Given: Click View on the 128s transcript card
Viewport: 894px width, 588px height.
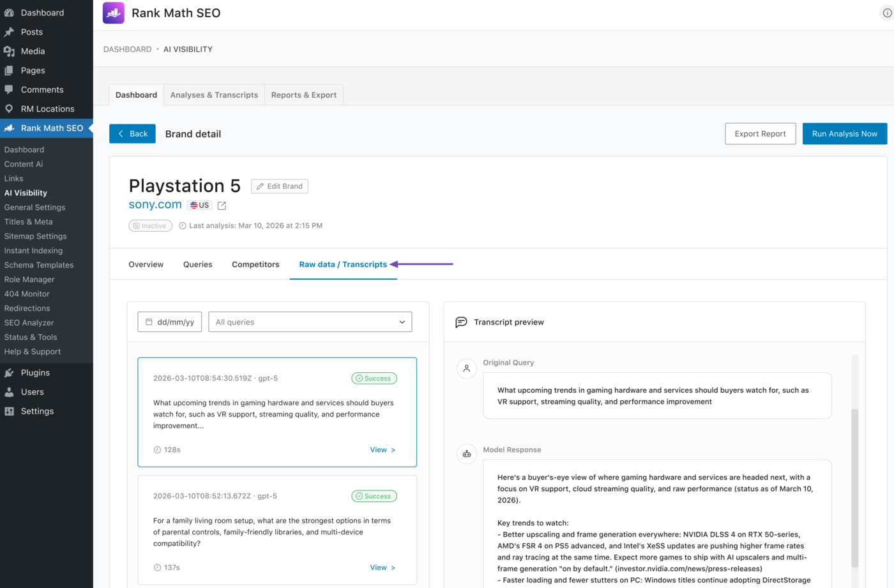Looking at the screenshot, I should click(383, 450).
